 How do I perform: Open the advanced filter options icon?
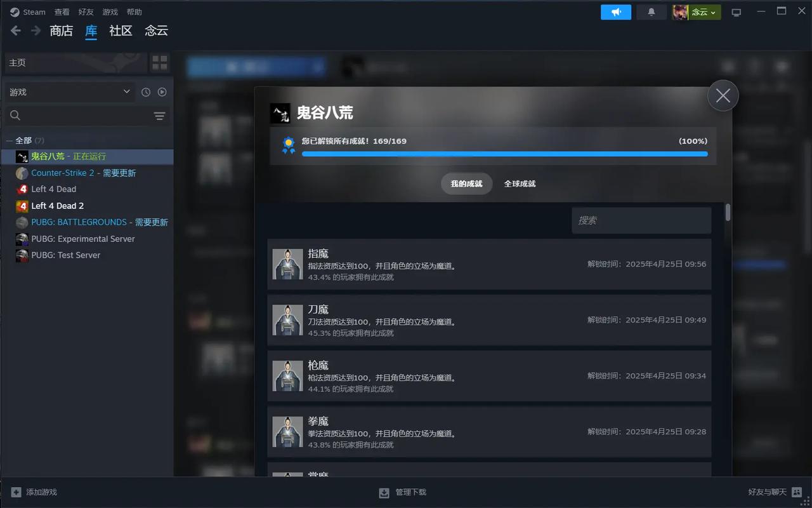coord(159,116)
